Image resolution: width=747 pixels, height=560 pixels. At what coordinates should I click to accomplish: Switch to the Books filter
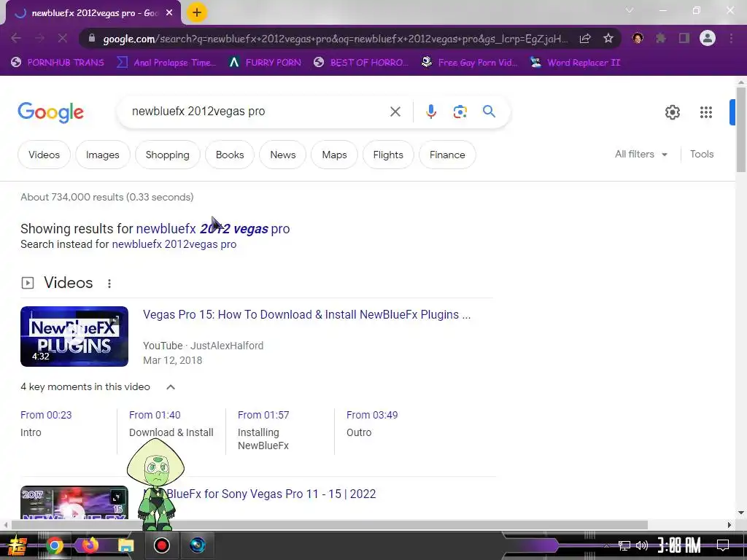[x=230, y=155]
